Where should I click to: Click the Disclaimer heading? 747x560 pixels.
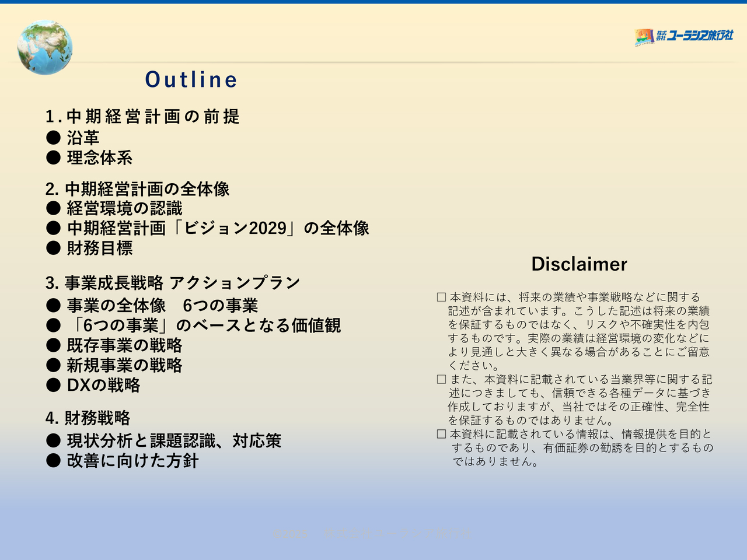[x=579, y=264]
